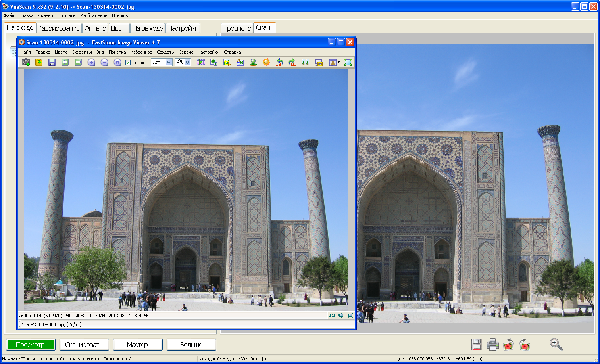The image size is (600, 364).
Task: Open the Эффекты menu in FastStone
Action: pyautogui.click(x=82, y=52)
